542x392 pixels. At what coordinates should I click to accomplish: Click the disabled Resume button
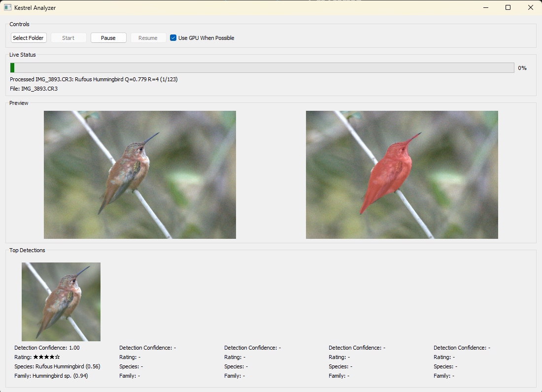pos(148,37)
